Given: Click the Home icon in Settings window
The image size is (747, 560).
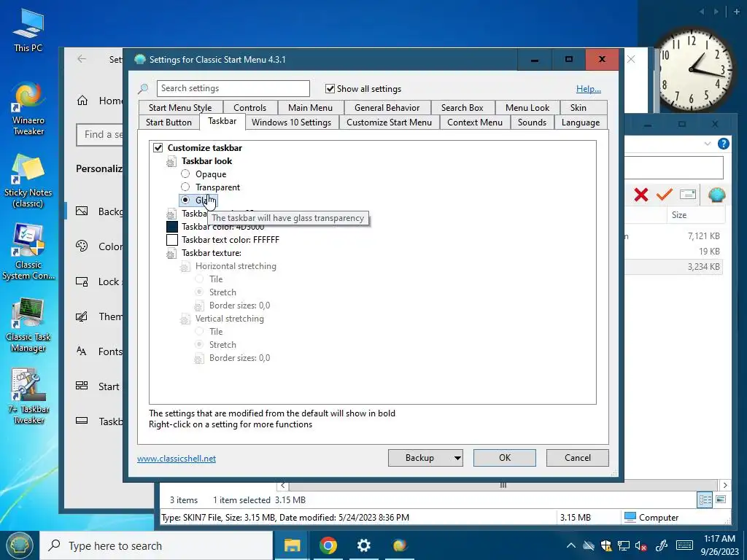Looking at the screenshot, I should [x=82, y=101].
